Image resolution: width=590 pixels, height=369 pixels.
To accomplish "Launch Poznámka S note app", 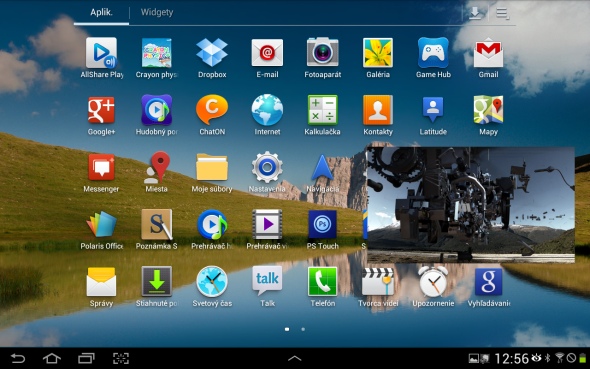I will pyautogui.click(x=157, y=224).
